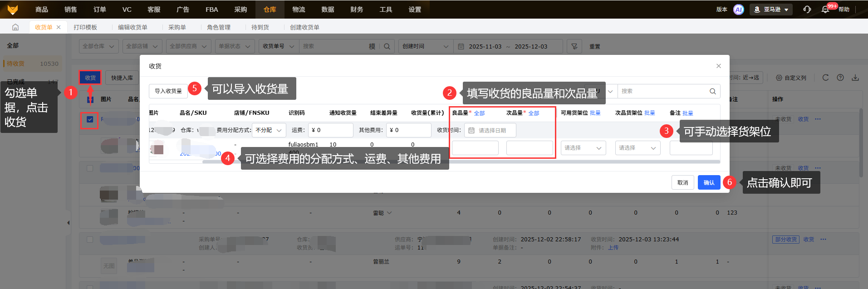The image size is (868, 289).
Task: Click the 请选择日期 date picker
Action: [490, 130]
